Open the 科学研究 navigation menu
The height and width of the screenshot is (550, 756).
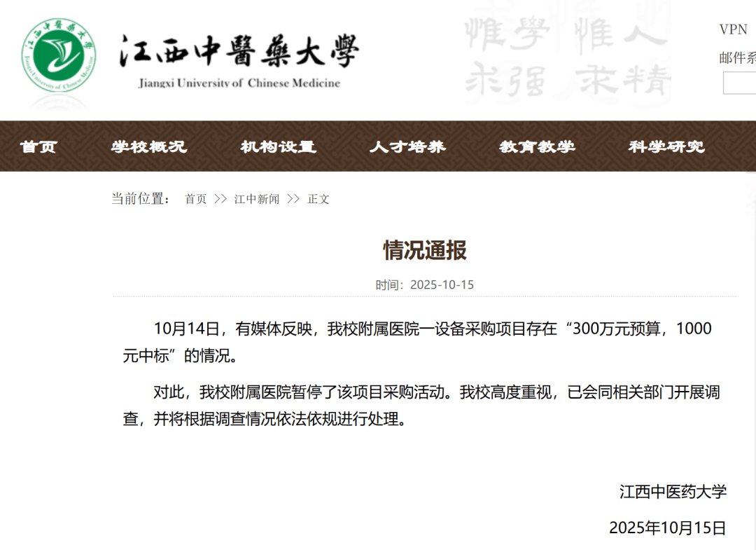tap(665, 147)
